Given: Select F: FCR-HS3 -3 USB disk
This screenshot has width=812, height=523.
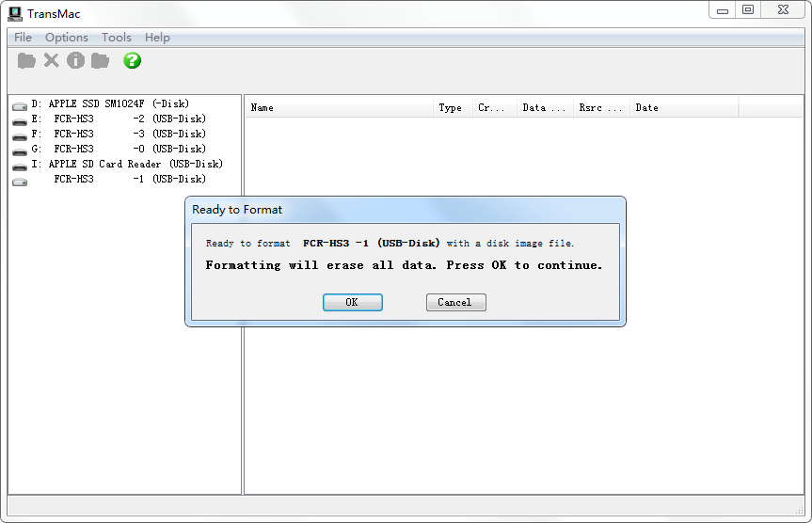Looking at the screenshot, I should pyautogui.click(x=119, y=135).
